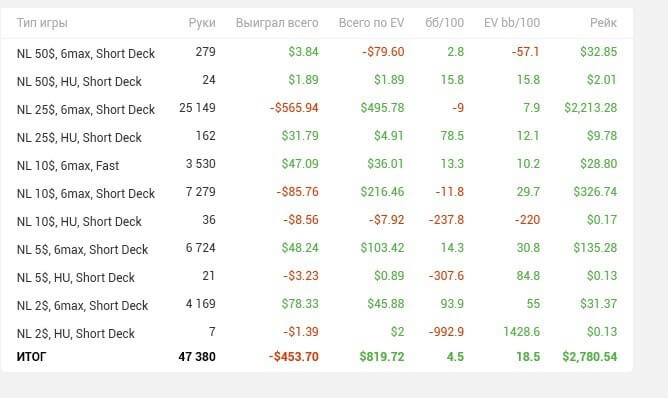Select the NL 5$, HU, Short Deck row
Viewport: 668px width, 398px height.
[x=317, y=277]
